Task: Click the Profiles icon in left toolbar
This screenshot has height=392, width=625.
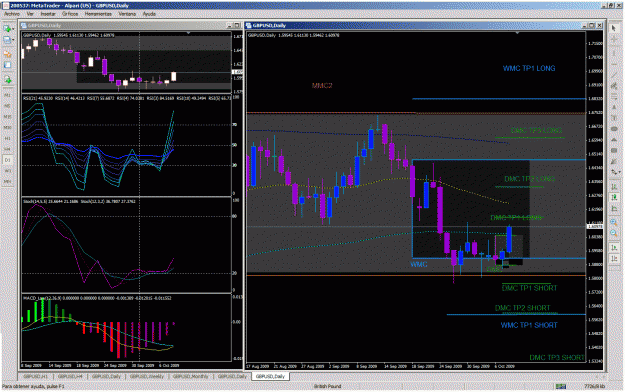Action: tap(7, 40)
